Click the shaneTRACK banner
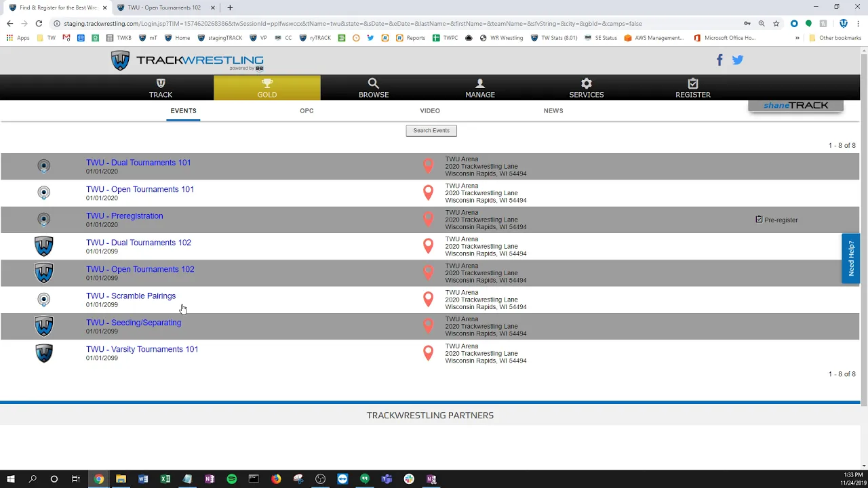The height and width of the screenshot is (488, 868). pos(795,106)
